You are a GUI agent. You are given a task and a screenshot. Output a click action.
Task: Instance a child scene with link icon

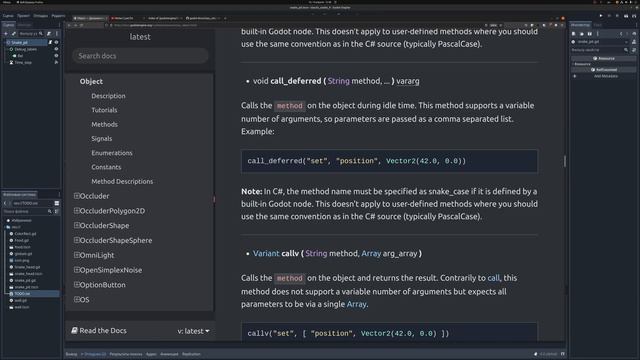point(13,33)
